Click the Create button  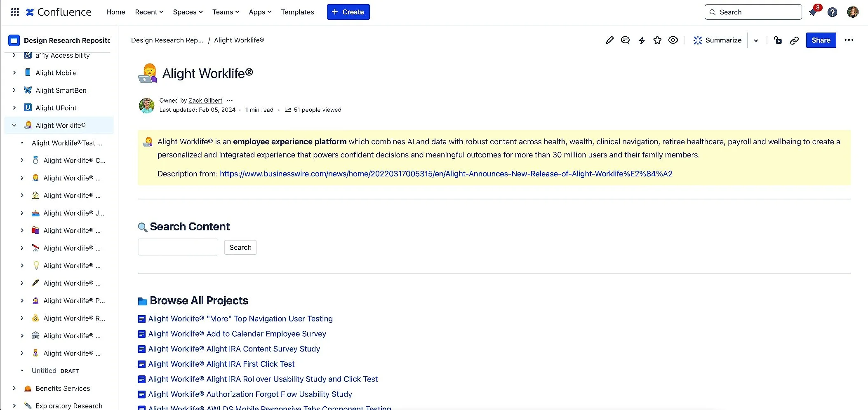click(348, 12)
